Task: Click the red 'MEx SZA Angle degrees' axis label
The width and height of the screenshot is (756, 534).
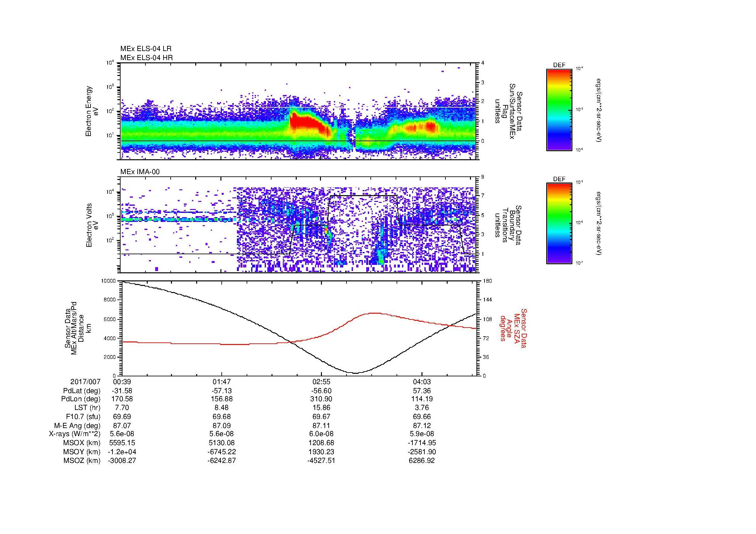Action: (513, 328)
